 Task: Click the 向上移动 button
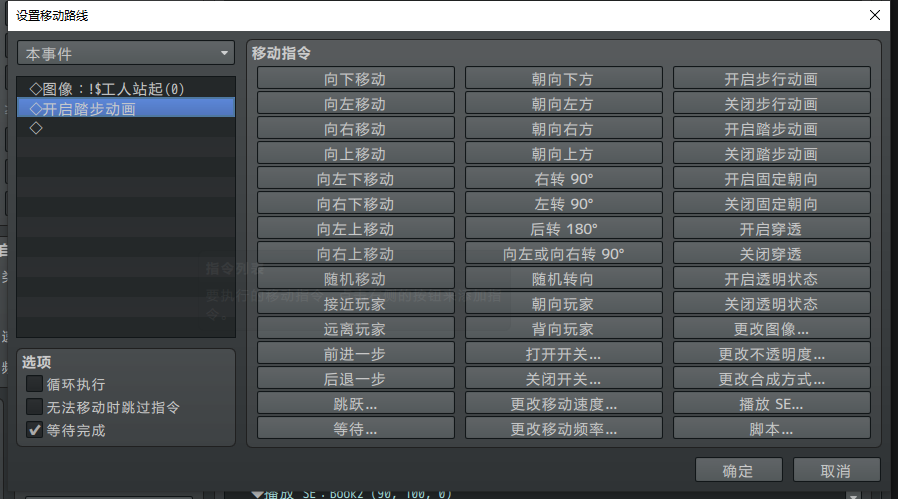coord(356,154)
